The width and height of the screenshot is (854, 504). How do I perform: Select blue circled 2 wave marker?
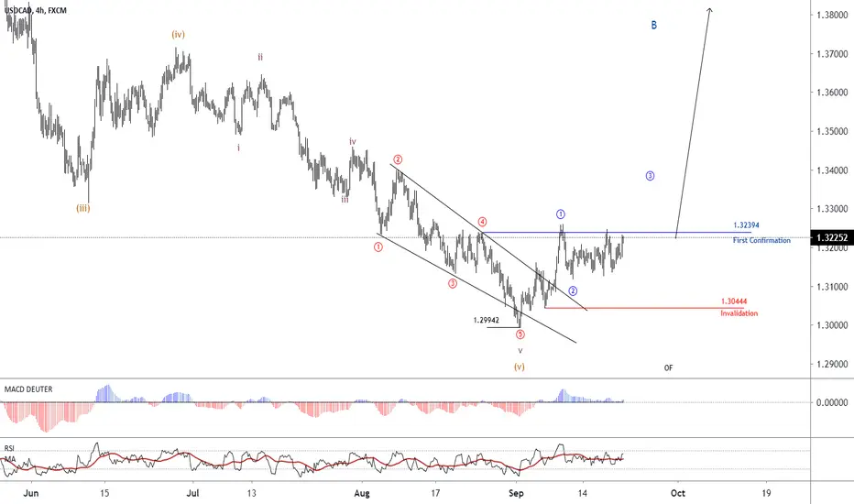coord(573,291)
